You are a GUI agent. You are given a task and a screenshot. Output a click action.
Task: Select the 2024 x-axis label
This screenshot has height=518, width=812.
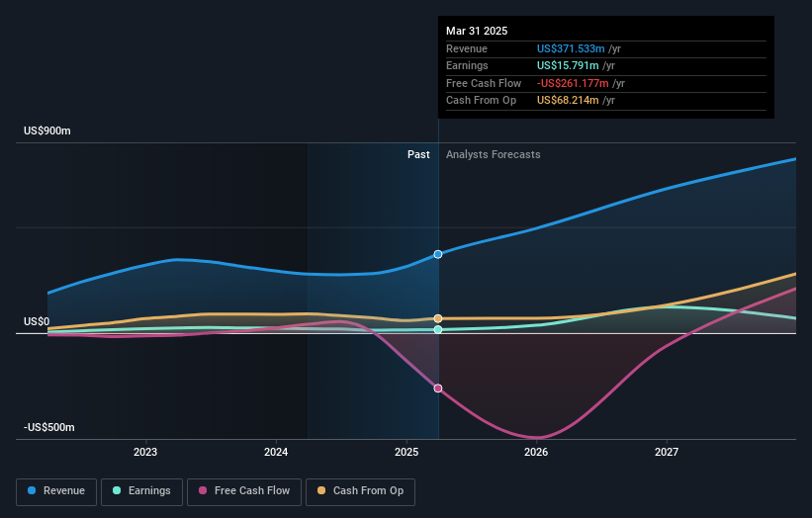pos(276,452)
